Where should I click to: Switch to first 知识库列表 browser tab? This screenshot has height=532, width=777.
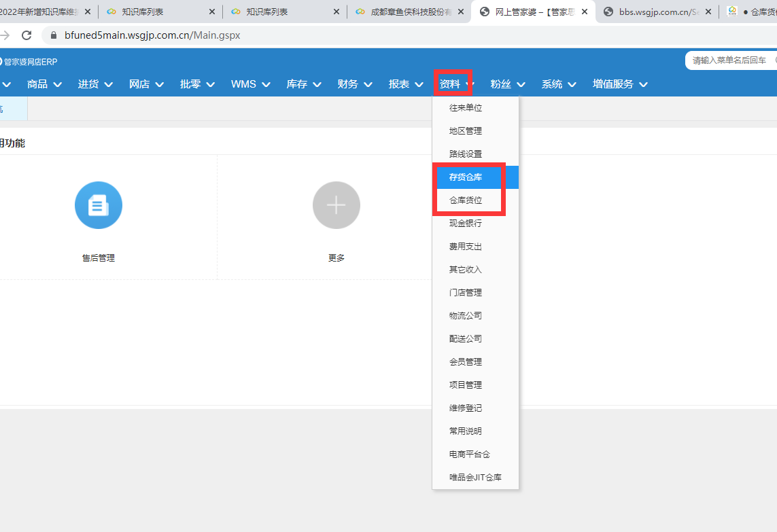(x=160, y=12)
